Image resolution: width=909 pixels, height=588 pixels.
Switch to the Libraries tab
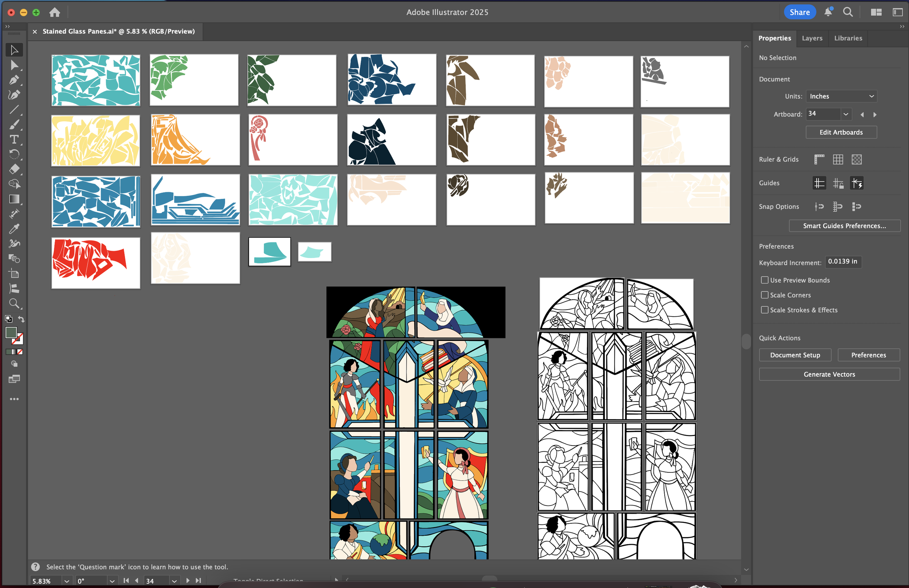[848, 38]
